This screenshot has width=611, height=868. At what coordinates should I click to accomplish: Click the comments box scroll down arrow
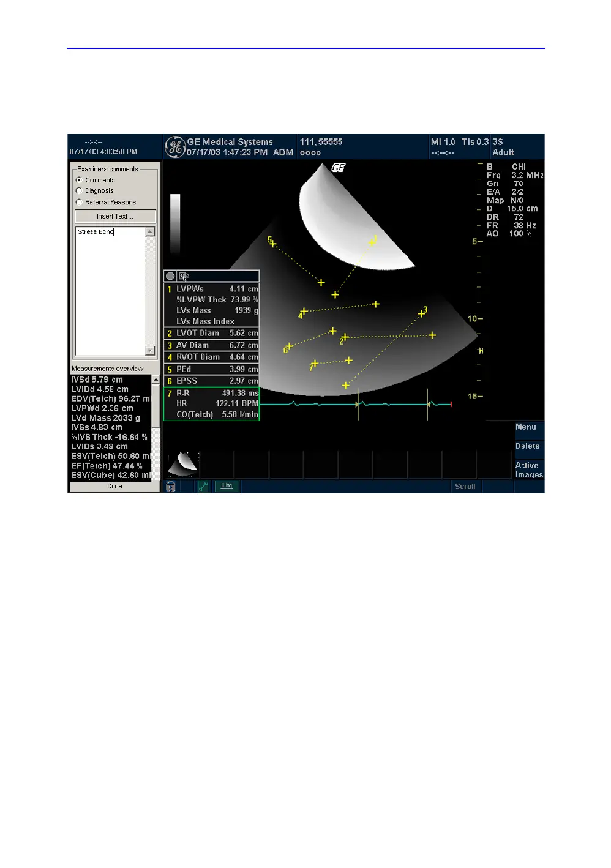point(150,351)
